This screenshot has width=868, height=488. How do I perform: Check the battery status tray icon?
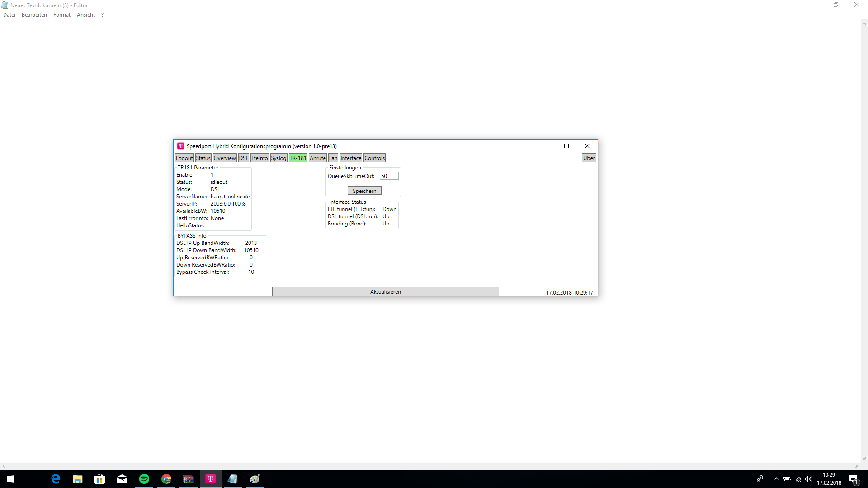pos(787,479)
